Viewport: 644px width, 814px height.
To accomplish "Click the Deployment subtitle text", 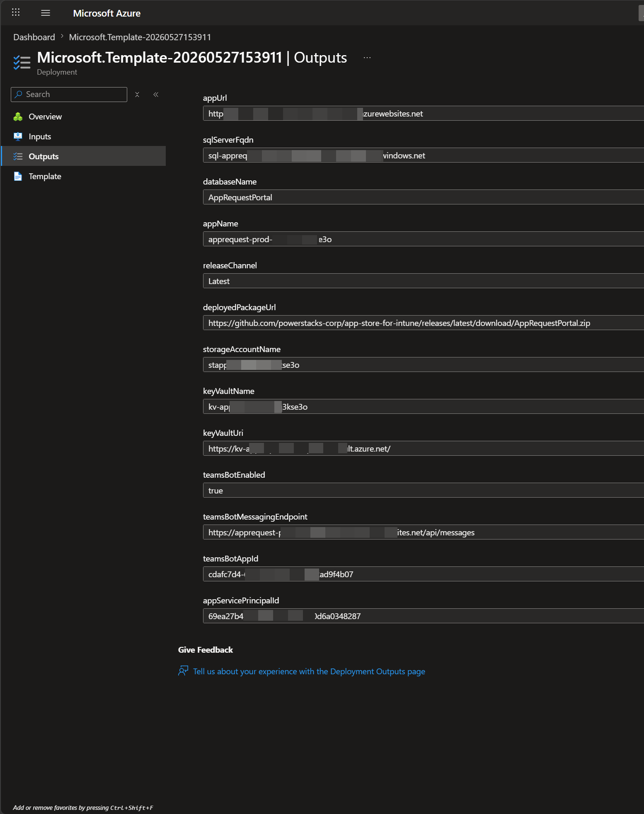I will pos(57,72).
